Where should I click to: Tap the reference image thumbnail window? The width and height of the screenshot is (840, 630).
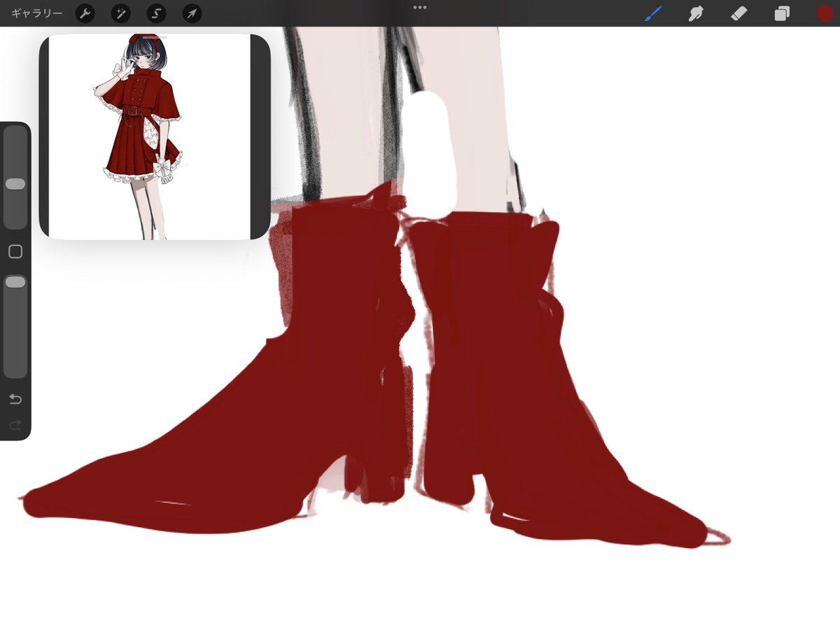[155, 136]
